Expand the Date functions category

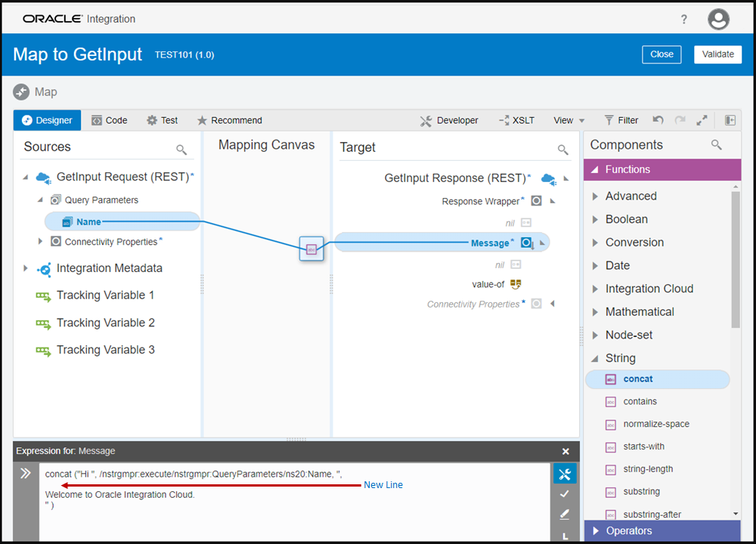(x=595, y=265)
